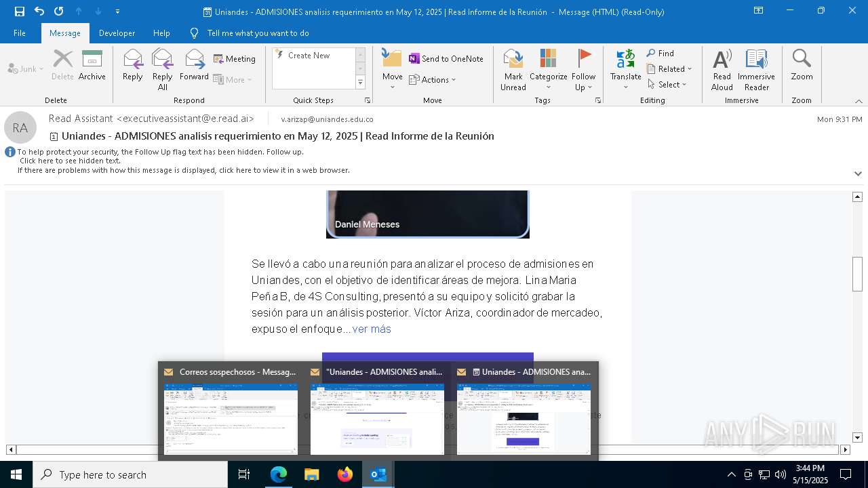Viewport: 868px width, 488px height.
Task: Select the third Uniandes ADMISIONES window preview
Action: 524,411
